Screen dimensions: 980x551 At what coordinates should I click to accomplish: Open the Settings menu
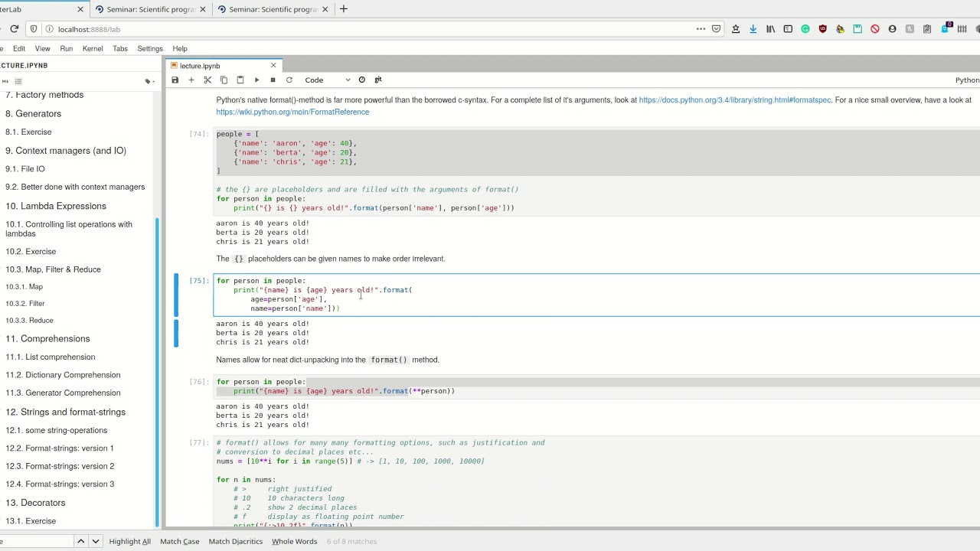150,48
